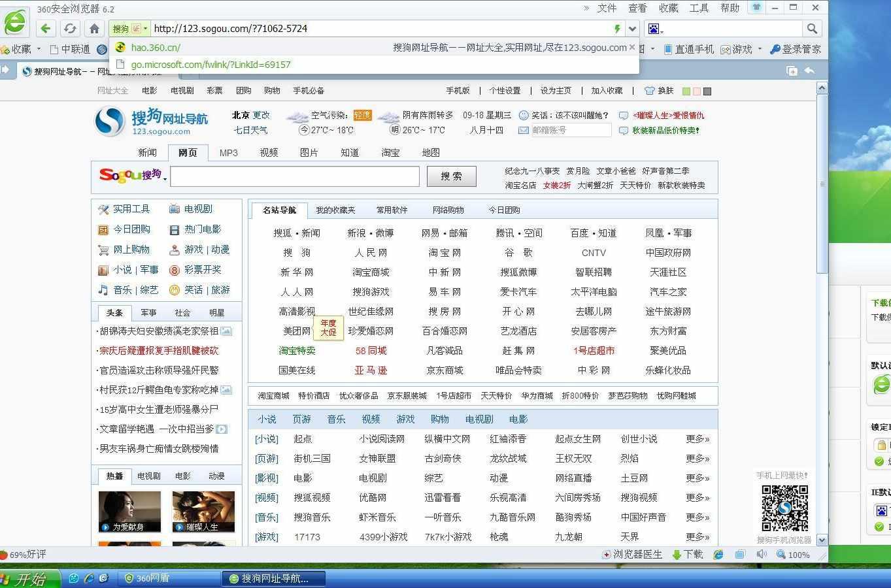
Task: Open the Baidu paw search engine selector
Action: coord(655,29)
